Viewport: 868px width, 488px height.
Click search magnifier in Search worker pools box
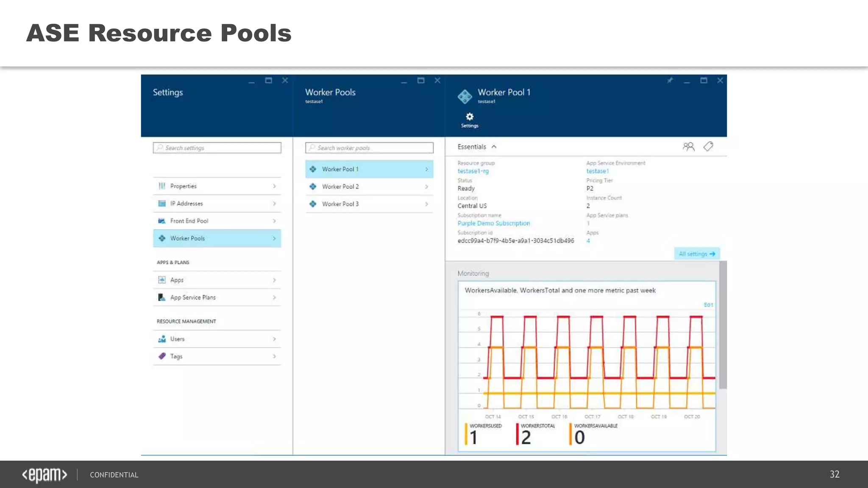click(312, 147)
